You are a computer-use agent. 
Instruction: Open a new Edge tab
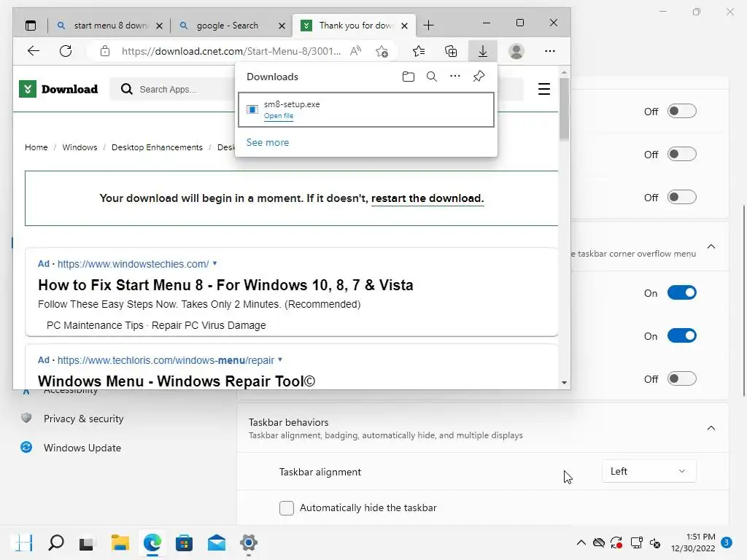tap(428, 26)
